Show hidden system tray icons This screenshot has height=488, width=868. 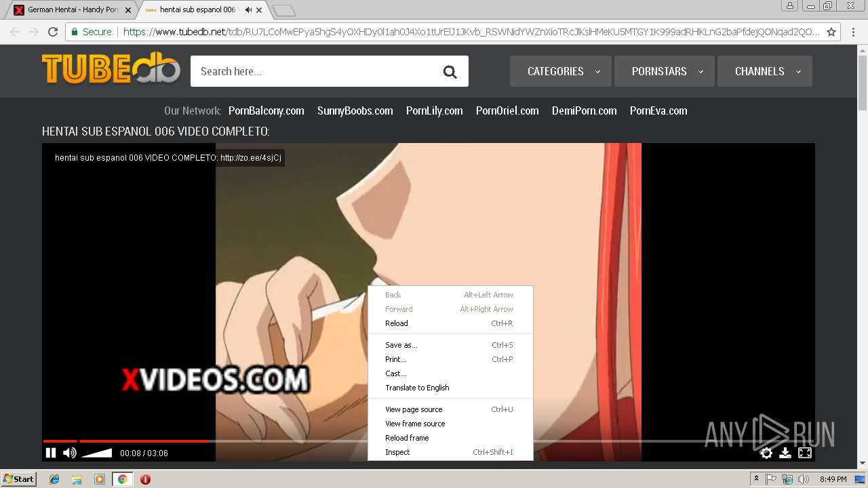[x=756, y=479]
